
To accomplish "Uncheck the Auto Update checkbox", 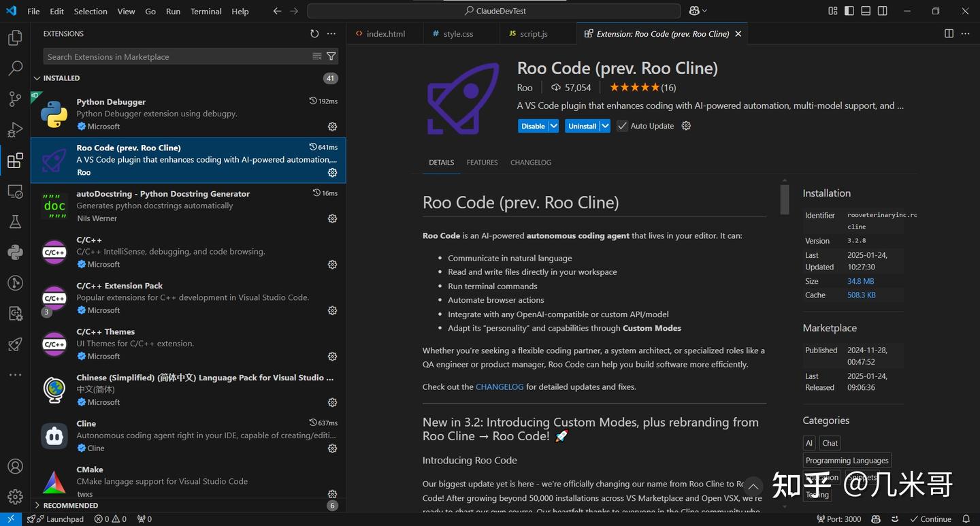I will [621, 125].
